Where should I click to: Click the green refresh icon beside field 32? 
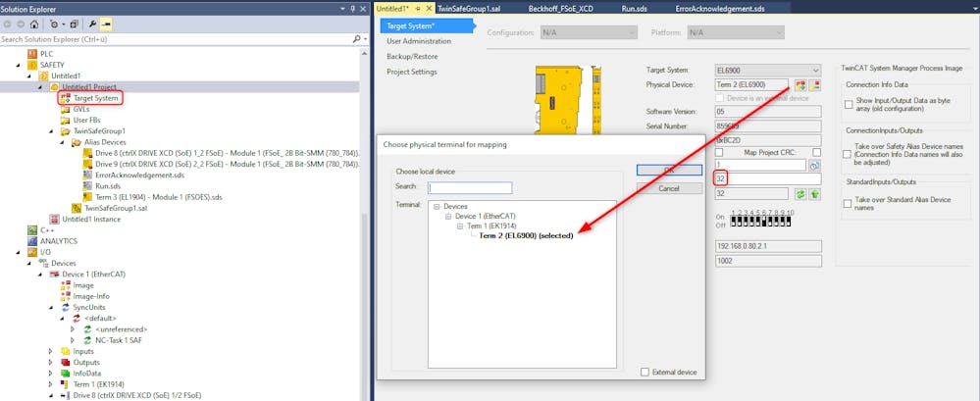point(800,194)
